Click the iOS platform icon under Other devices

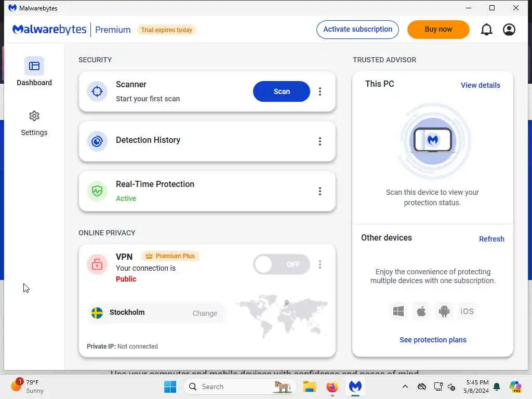coord(467,311)
